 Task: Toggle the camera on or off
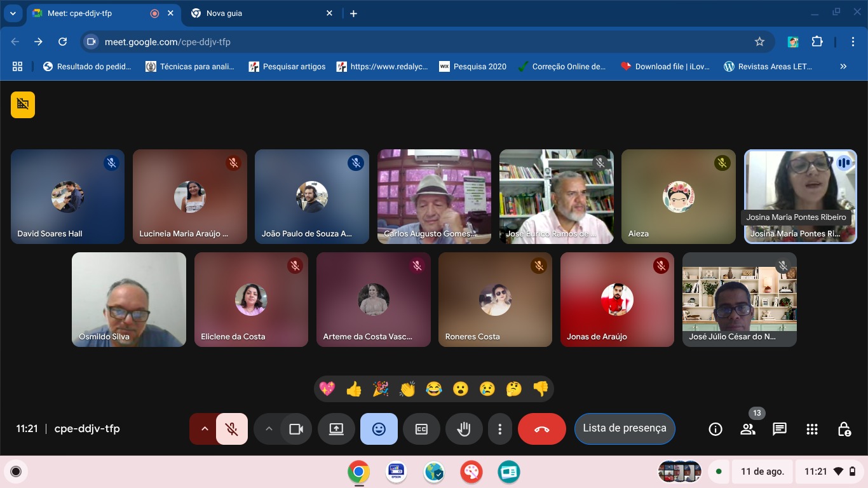point(296,429)
